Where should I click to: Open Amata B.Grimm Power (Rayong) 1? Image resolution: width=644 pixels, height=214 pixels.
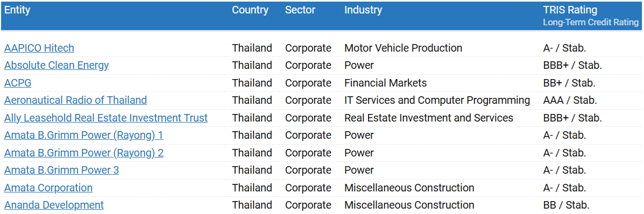coord(83,135)
